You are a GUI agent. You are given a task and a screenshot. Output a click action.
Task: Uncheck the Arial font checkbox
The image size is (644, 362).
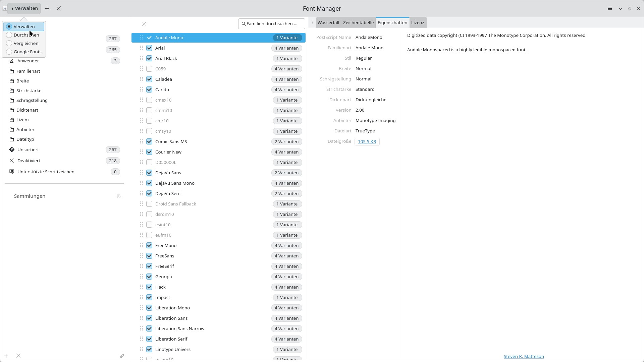[x=149, y=48]
